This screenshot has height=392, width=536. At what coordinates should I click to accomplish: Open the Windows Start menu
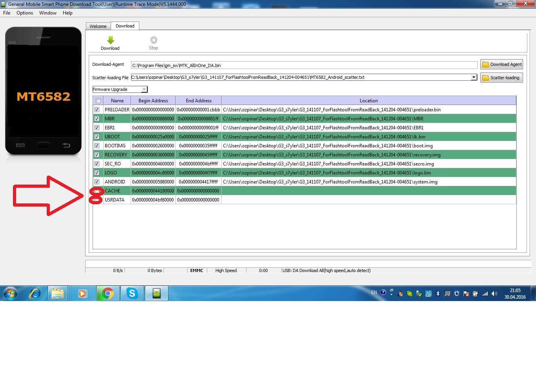pos(11,293)
